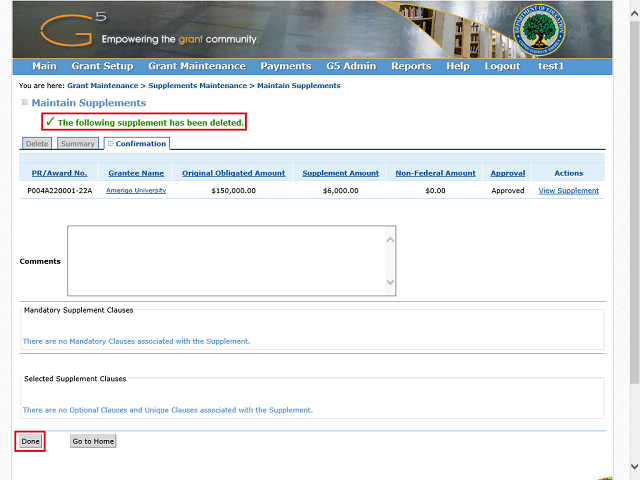This screenshot has height=480, width=640.
Task: Open the Grant Maintenance menu
Action: [196, 66]
